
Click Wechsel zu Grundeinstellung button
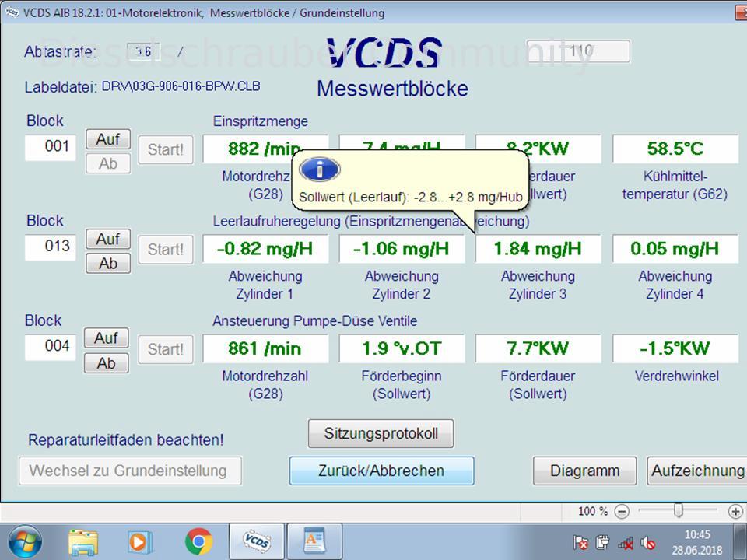point(130,471)
